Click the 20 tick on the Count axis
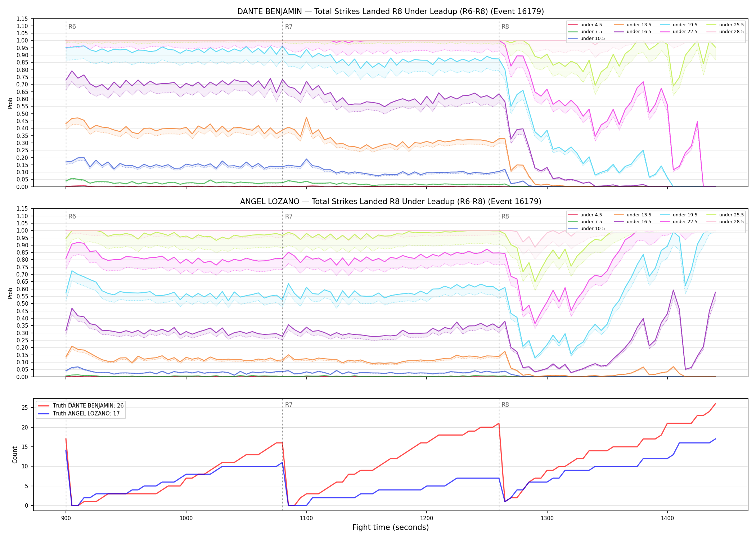Viewport: 756px width, 540px height. point(24,427)
